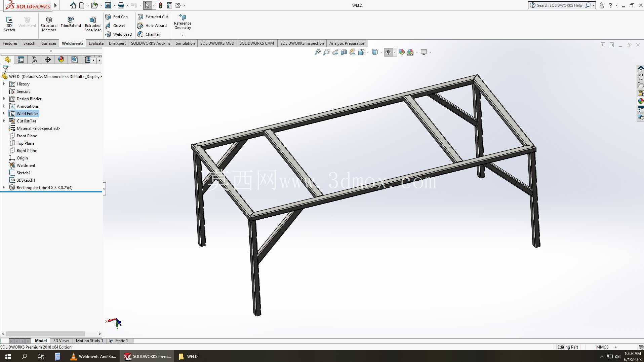The width and height of the screenshot is (644, 362).
Task: Open the PropertyManager panel tab
Action: pos(21,60)
